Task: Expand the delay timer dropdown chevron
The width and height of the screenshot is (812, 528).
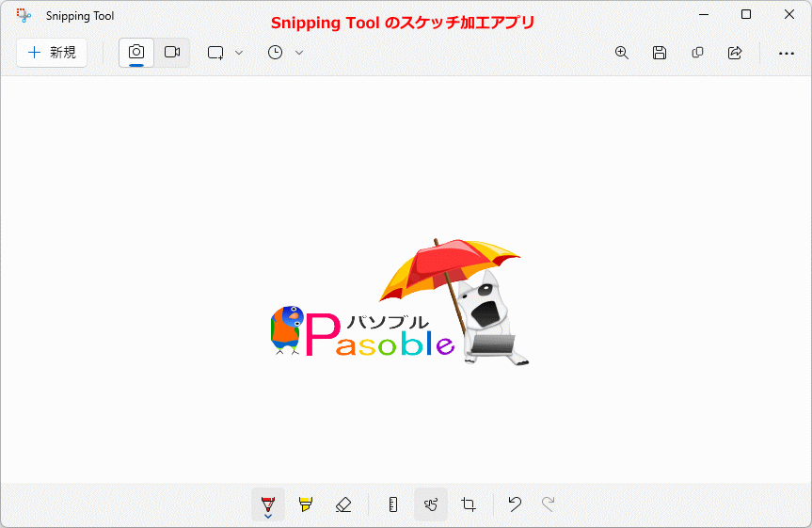Action: click(299, 53)
